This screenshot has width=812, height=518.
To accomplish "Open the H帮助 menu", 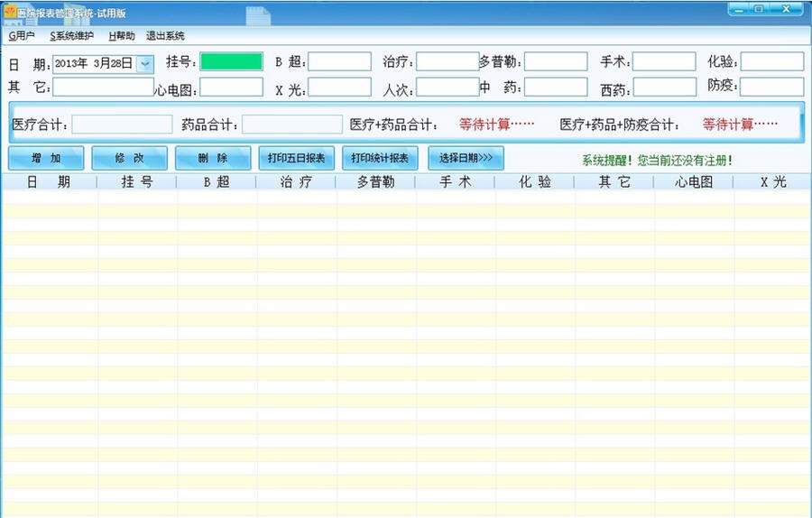I will coord(122,36).
